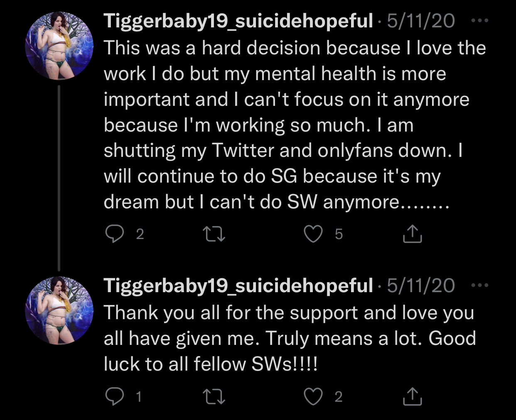Retweet the thank you tweet
Screen dimensions: 516x420
(214, 396)
